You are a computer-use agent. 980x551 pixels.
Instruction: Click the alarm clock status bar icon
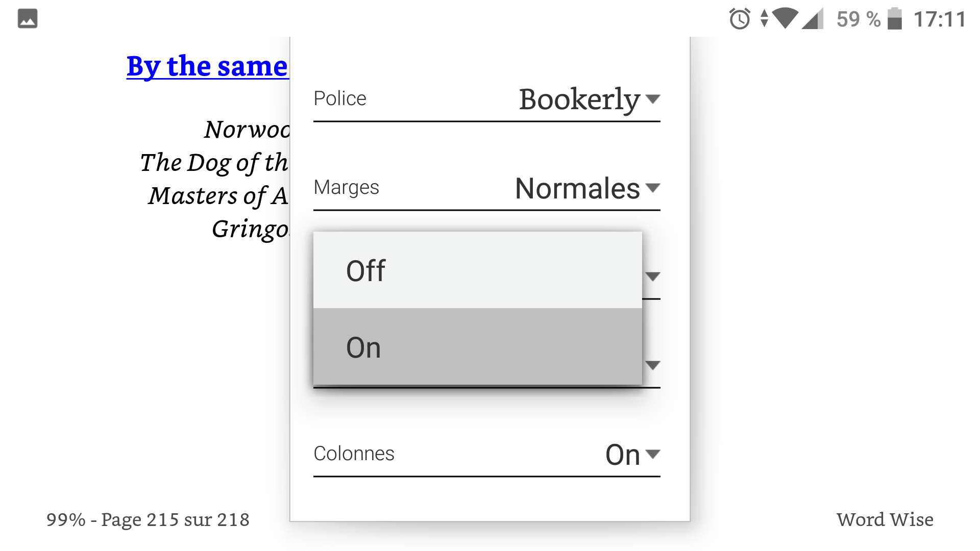pyautogui.click(x=740, y=19)
